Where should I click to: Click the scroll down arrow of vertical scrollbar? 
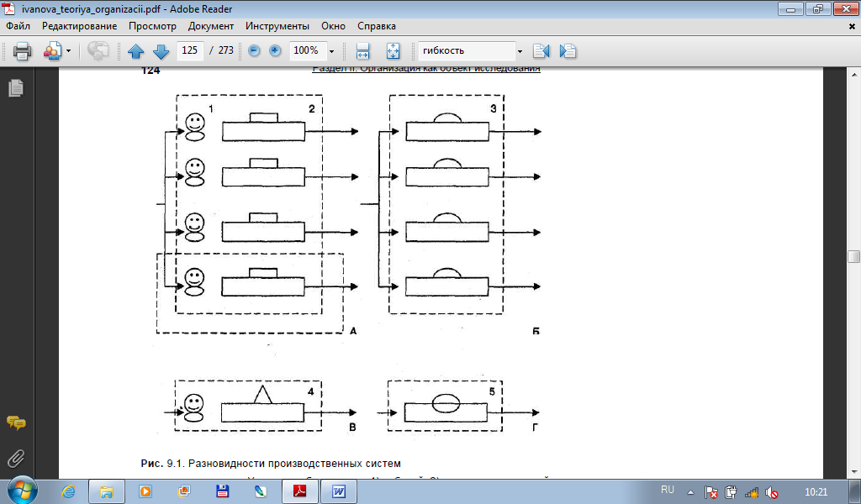coord(853,471)
